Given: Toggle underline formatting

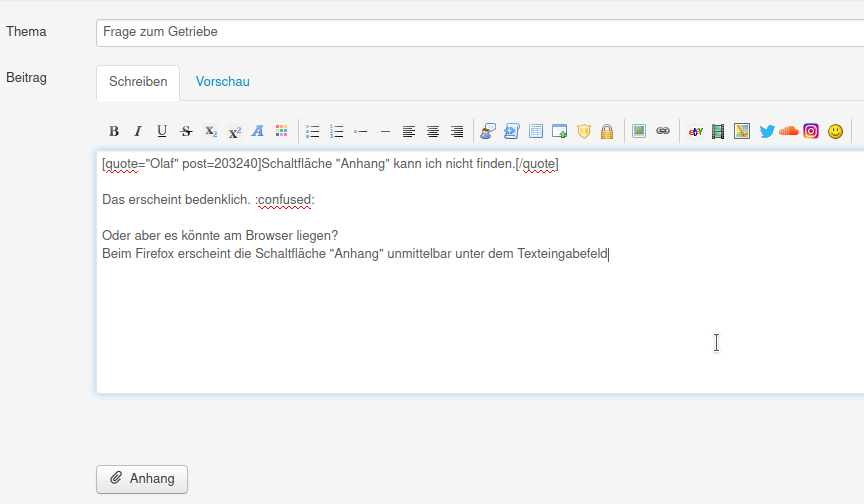Looking at the screenshot, I should [x=161, y=131].
